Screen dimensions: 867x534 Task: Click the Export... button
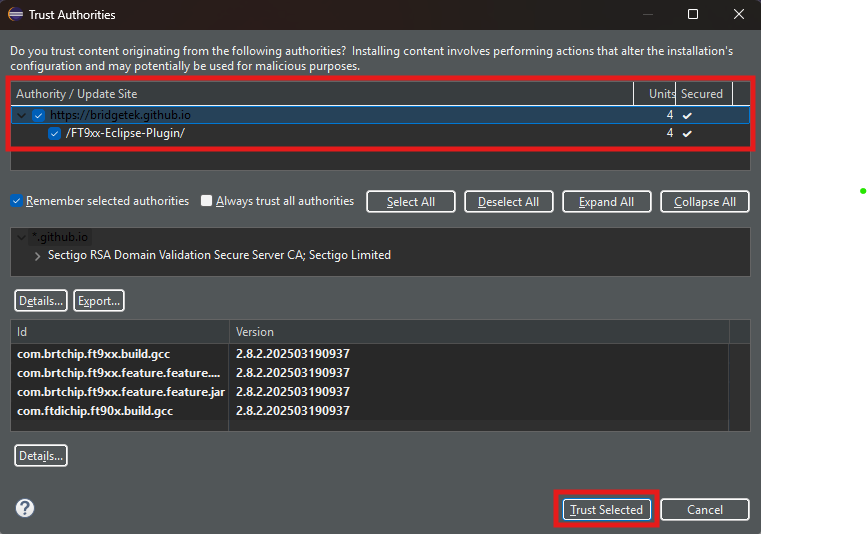99,301
